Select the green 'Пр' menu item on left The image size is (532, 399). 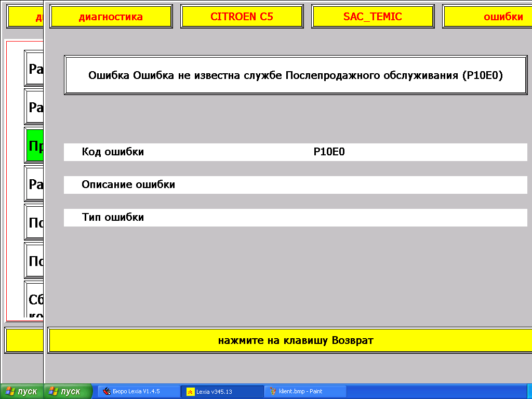35,146
